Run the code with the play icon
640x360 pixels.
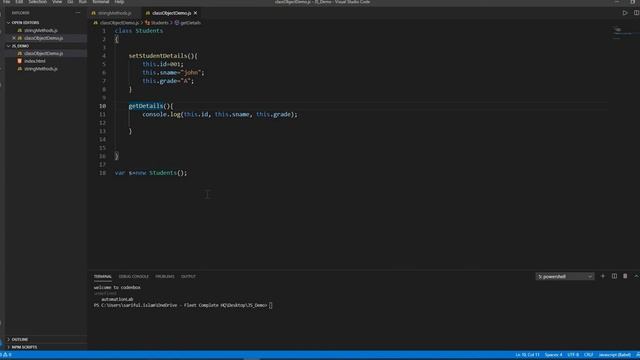pyautogui.click(x=625, y=13)
